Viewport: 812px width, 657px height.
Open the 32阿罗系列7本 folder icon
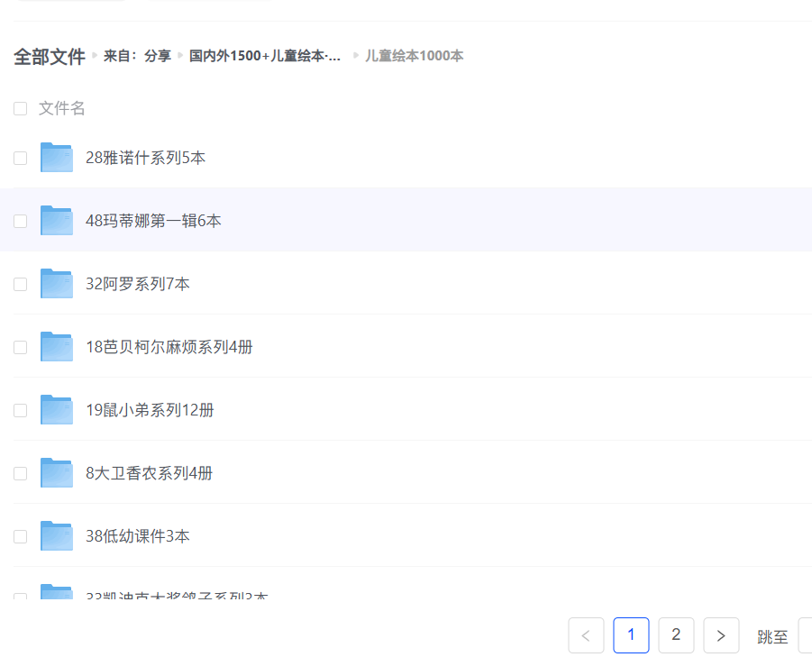click(x=56, y=284)
